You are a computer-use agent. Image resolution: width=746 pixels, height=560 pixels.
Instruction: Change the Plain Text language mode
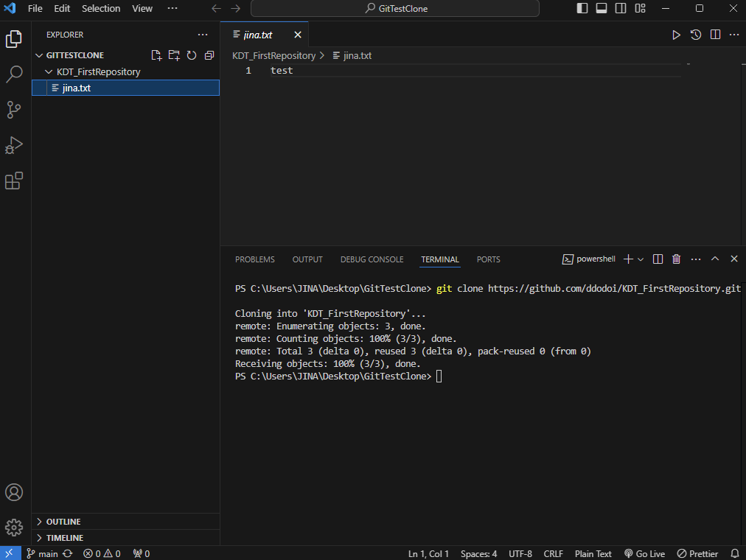click(593, 553)
